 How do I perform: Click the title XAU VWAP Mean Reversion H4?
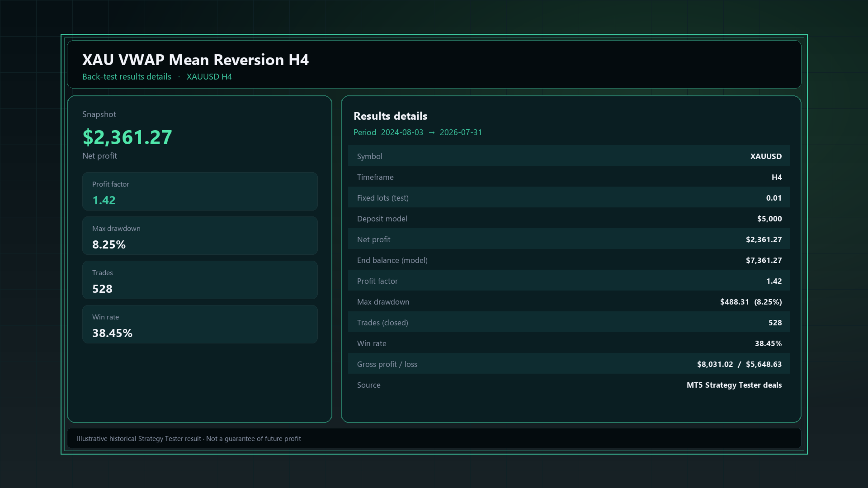pyautogui.click(x=195, y=60)
